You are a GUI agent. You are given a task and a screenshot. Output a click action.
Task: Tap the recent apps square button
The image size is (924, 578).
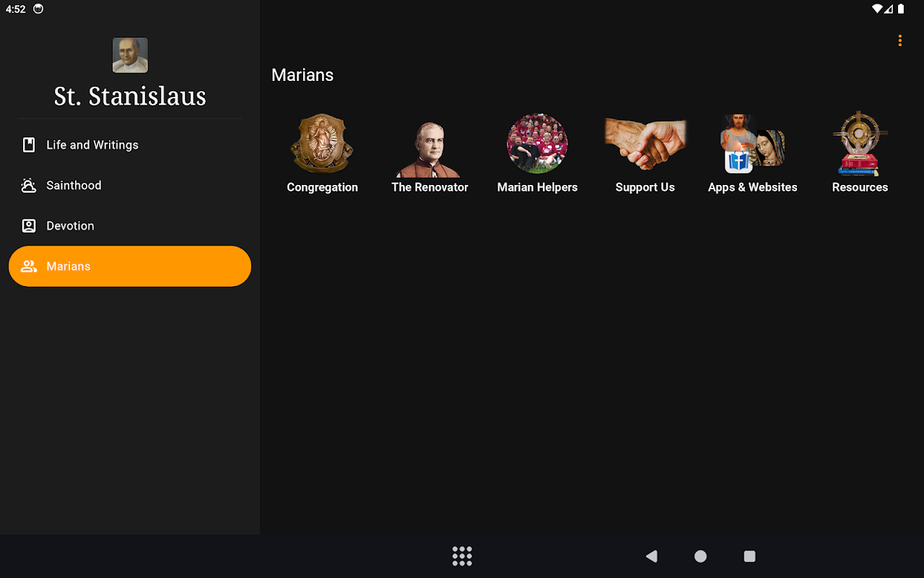click(x=749, y=556)
